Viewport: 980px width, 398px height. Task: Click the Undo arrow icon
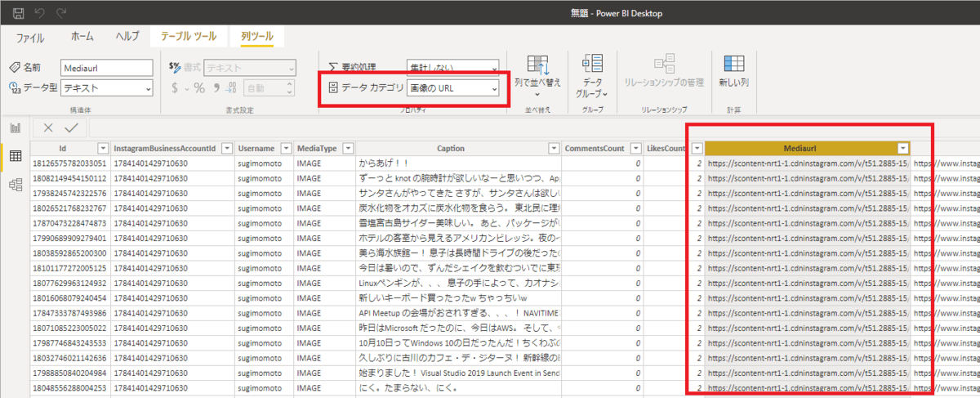[40, 14]
